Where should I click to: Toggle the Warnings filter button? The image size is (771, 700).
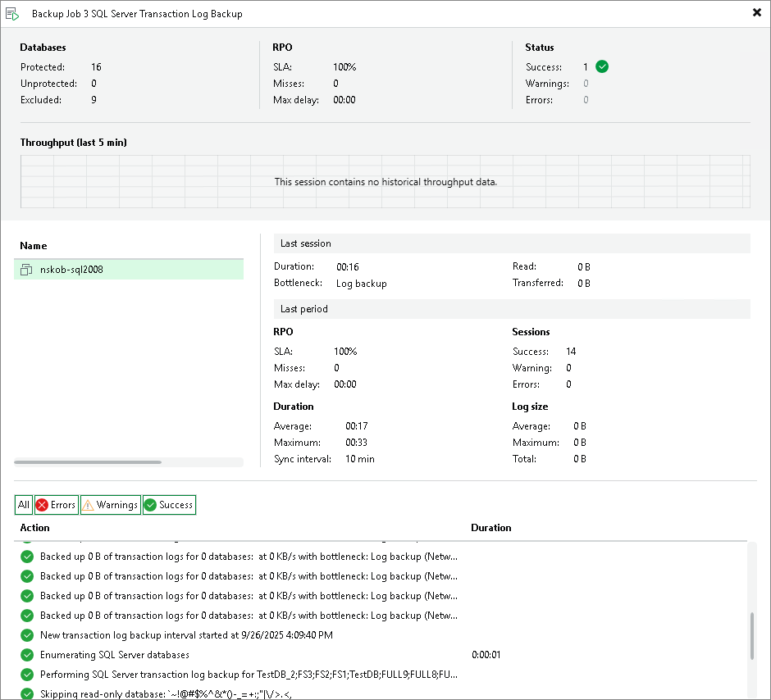pos(111,505)
